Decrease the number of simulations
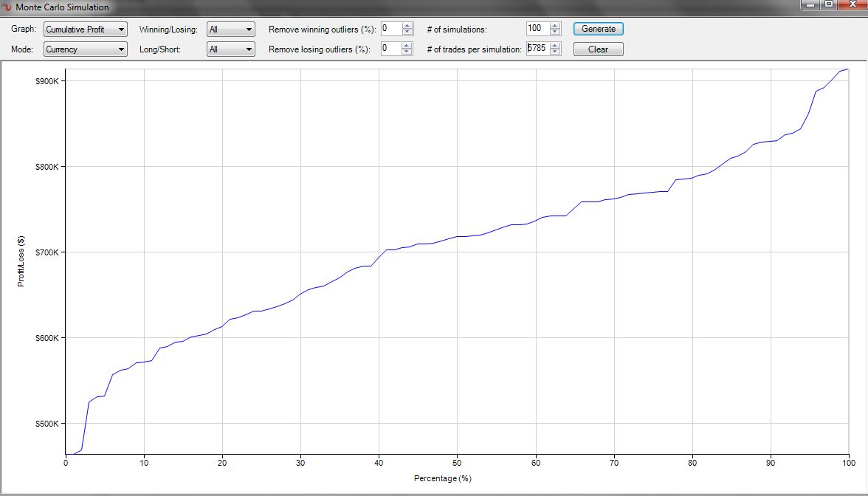This screenshot has width=868, height=496. [x=555, y=32]
